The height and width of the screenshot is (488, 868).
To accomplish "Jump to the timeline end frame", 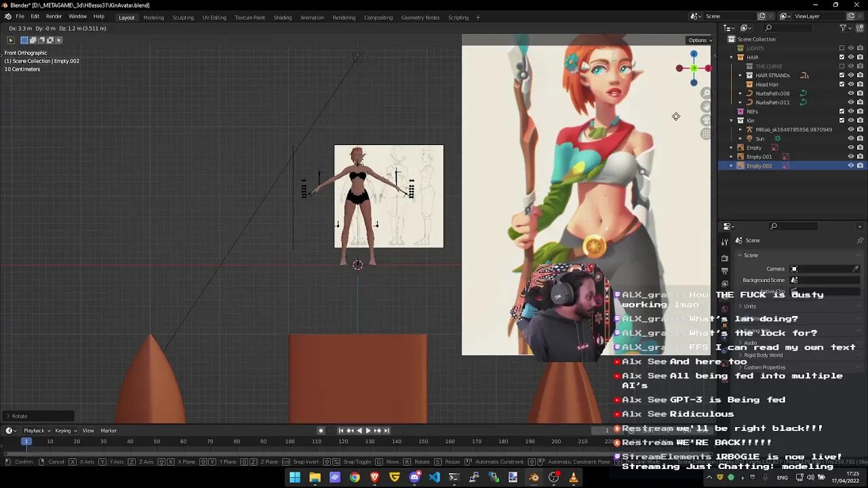I will click(387, 430).
